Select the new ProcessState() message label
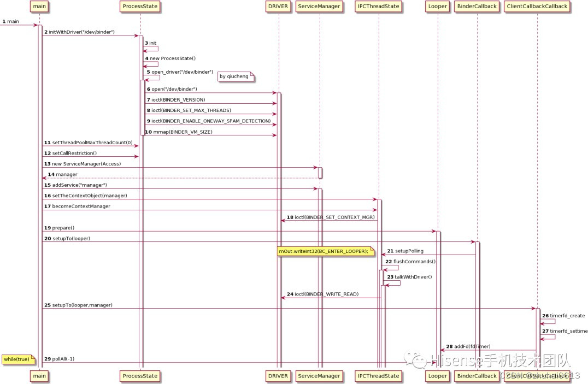The image size is (588, 384). pyautogui.click(x=170, y=58)
